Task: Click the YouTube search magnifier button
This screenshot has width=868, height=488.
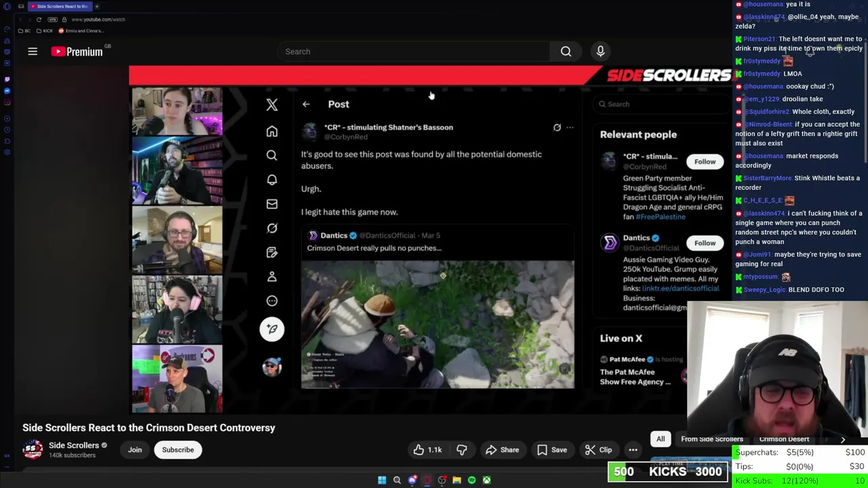Action: (566, 52)
